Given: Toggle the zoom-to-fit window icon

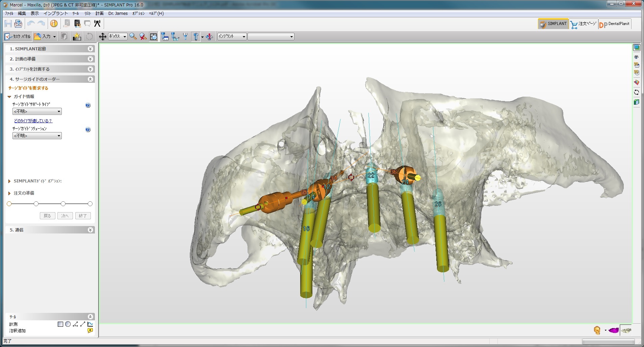Looking at the screenshot, I should tap(153, 36).
